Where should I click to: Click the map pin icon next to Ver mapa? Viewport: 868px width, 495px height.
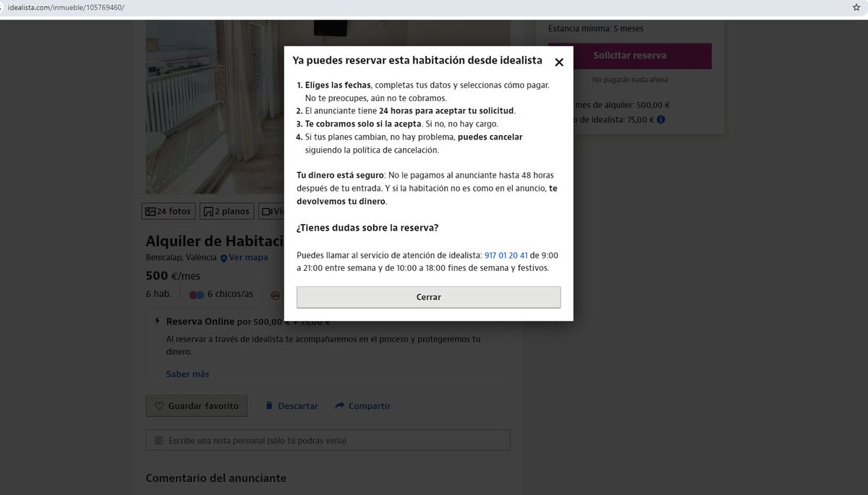pos(224,258)
